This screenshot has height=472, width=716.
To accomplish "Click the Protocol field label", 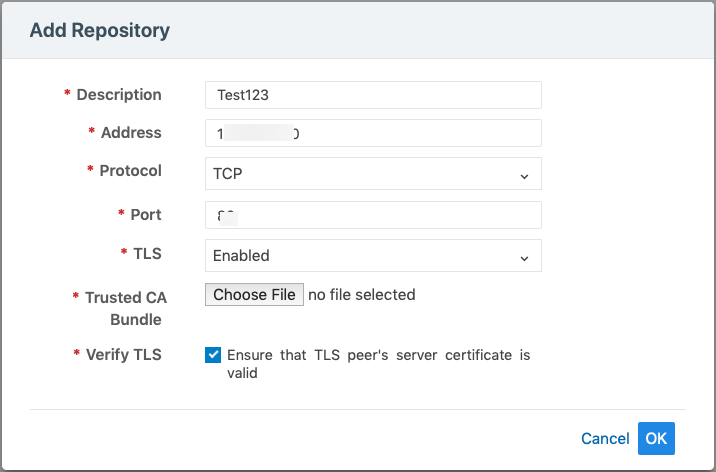I will [x=130, y=171].
